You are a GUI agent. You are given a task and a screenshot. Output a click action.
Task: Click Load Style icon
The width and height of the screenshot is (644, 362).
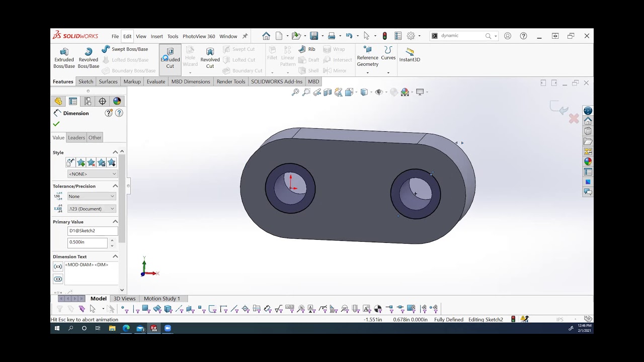112,162
